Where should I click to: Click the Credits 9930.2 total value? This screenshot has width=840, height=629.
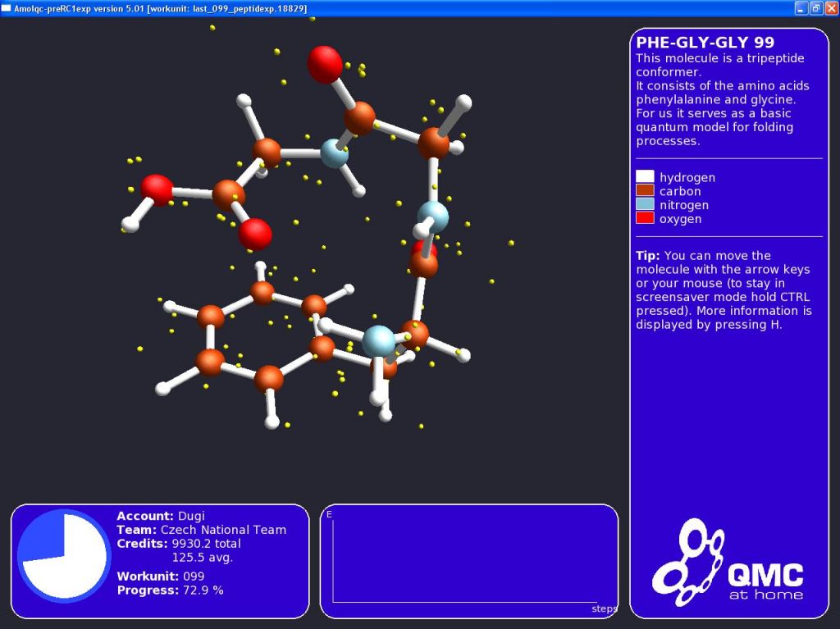[x=206, y=544]
